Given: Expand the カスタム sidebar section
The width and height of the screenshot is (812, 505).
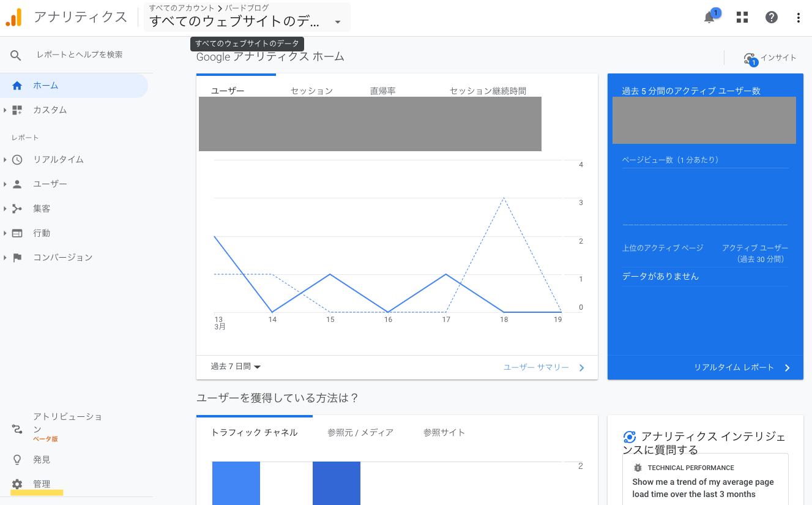Looking at the screenshot, I should pos(5,110).
